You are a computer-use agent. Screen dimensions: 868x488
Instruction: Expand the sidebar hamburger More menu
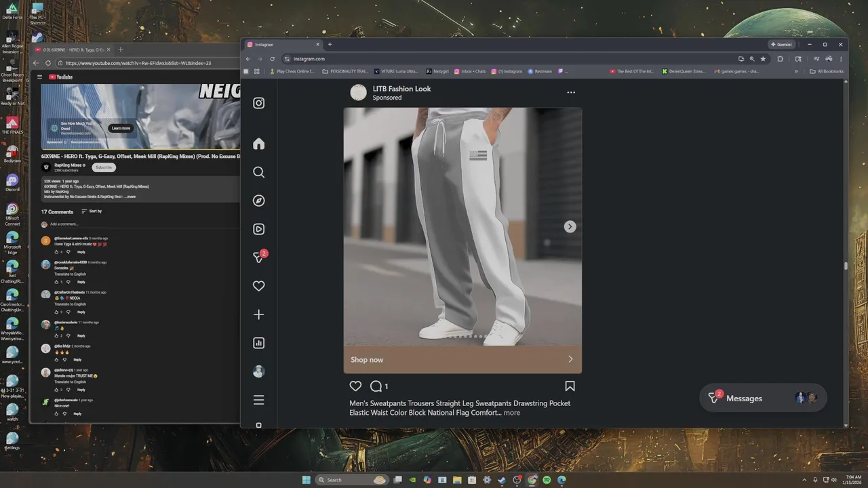[258, 400]
